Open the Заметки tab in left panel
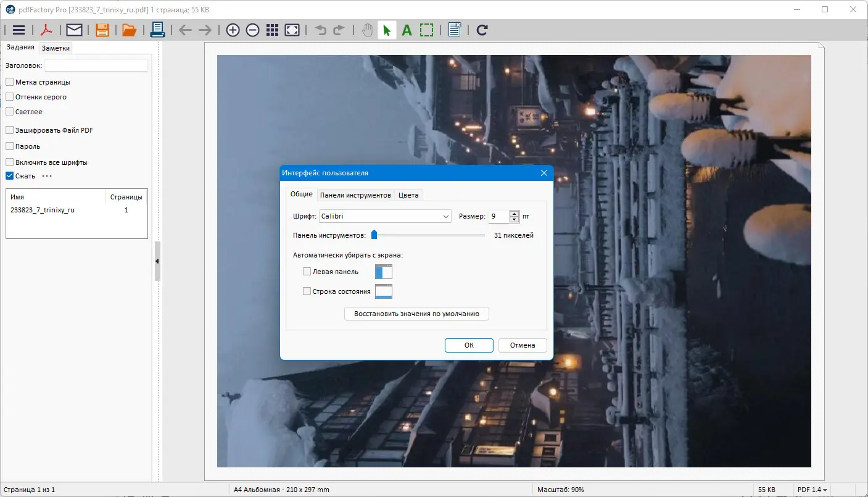 coord(56,48)
